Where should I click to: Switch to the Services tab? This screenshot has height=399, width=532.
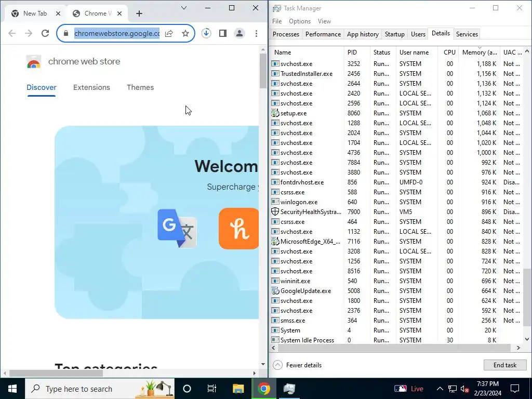tap(467, 34)
